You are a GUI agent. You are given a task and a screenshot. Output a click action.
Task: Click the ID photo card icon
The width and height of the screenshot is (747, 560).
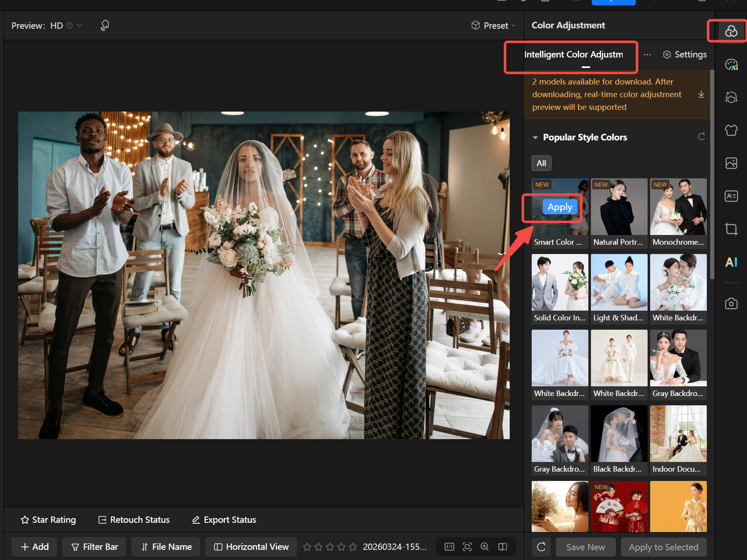click(x=731, y=196)
